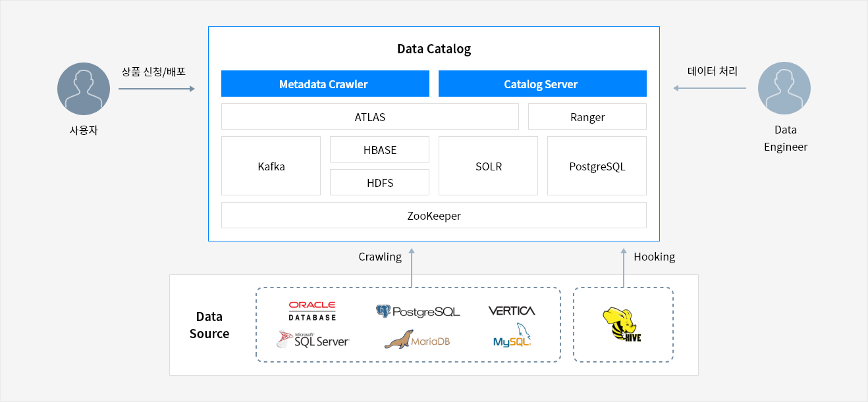Click the SOLR component box
868x402 pixels.
[x=488, y=166]
